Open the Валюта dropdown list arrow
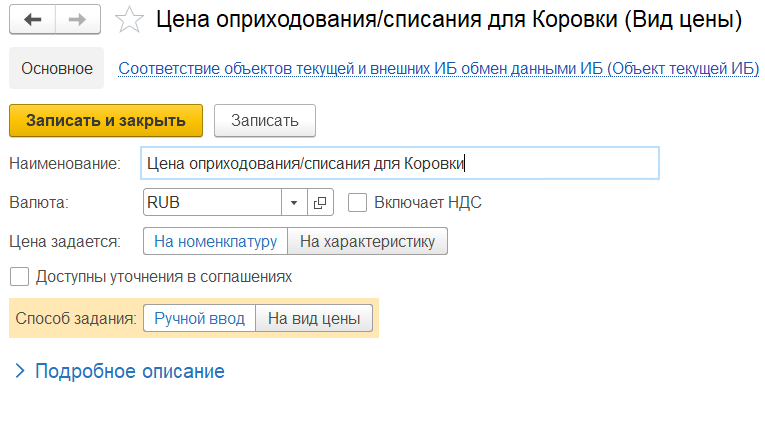Viewport: 765px width, 427px height. (x=294, y=203)
